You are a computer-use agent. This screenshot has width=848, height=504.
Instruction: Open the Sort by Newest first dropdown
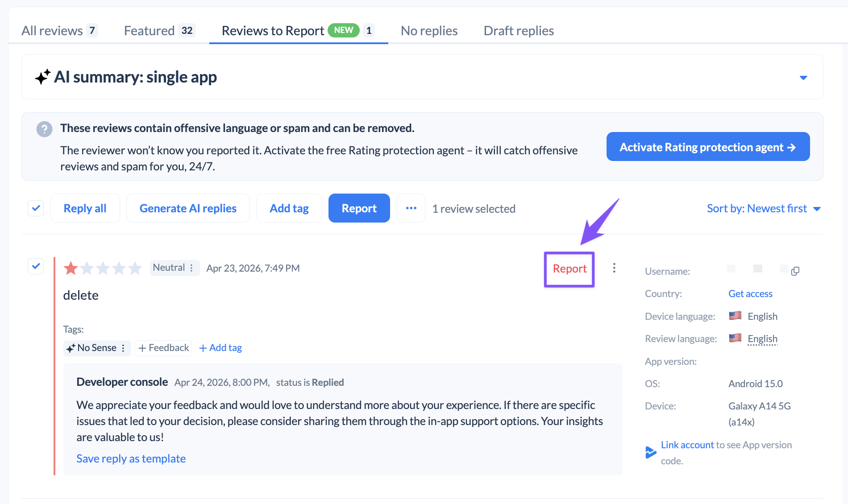click(764, 208)
